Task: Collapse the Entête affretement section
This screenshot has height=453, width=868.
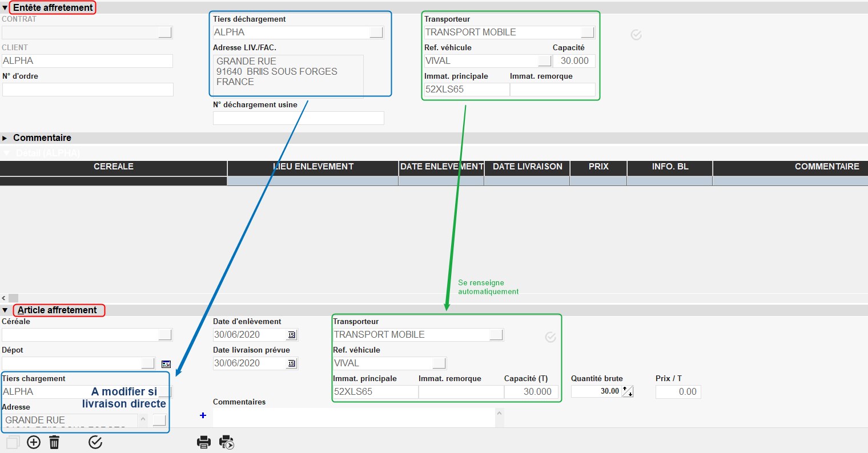Action: coord(5,8)
